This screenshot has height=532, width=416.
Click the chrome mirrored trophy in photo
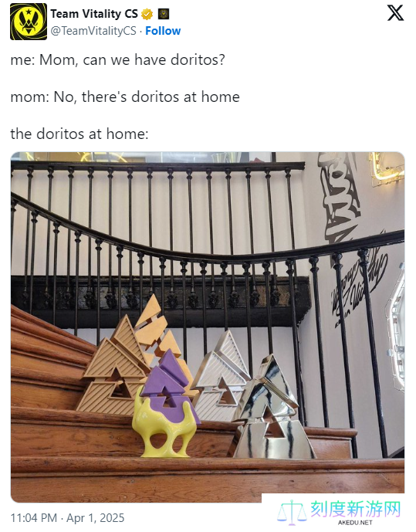pyautogui.click(x=271, y=408)
